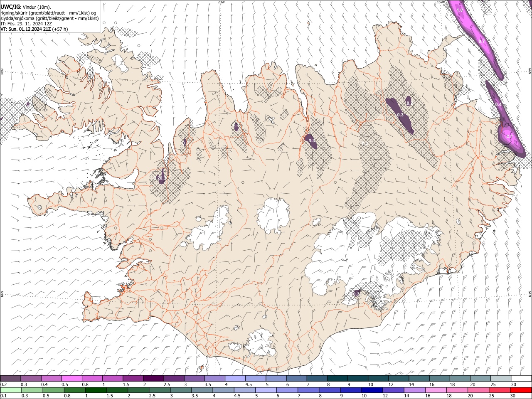This screenshot has width=532, height=399.
Task: Click the 15W longitude label
Action: click(x=441, y=2)
